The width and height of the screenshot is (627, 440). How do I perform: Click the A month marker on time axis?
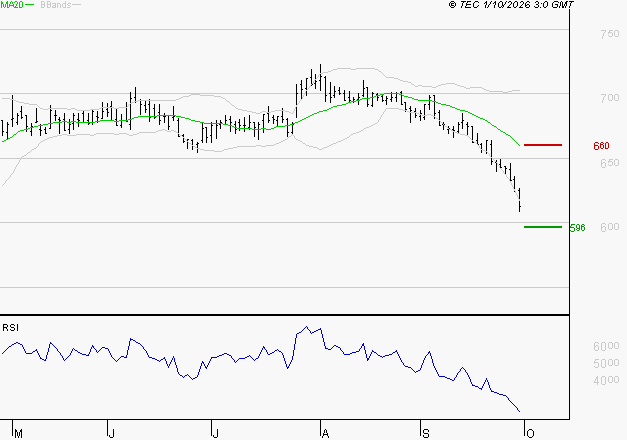click(325, 434)
